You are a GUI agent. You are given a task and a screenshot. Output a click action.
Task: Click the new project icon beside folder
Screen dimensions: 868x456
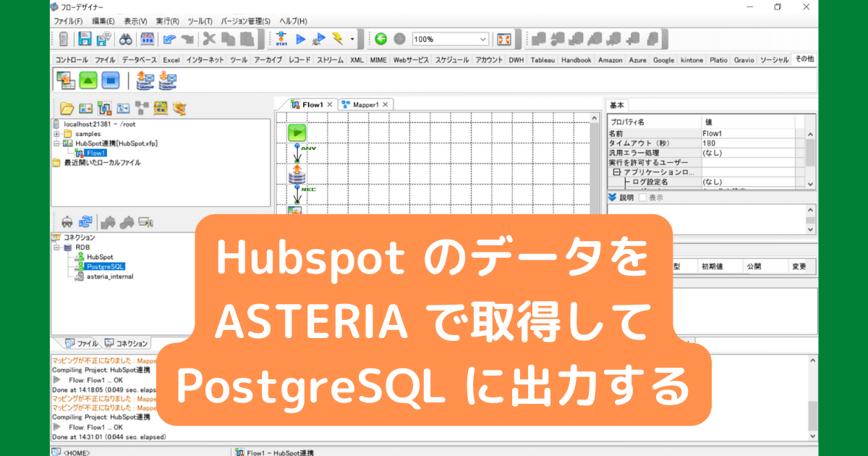(85, 109)
